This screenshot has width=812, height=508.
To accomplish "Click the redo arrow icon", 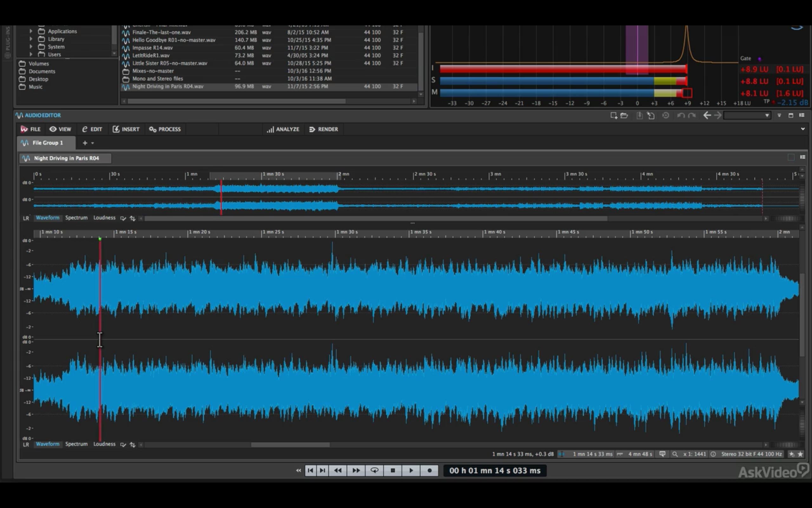I will (691, 116).
